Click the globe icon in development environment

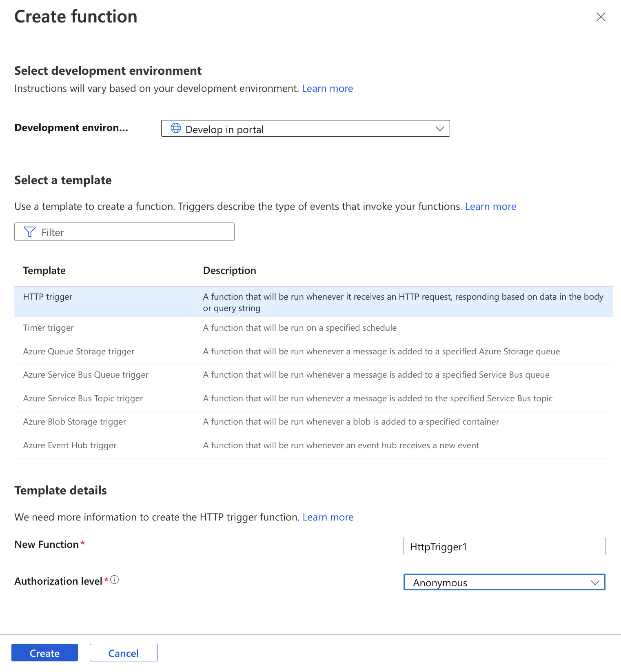click(x=176, y=128)
